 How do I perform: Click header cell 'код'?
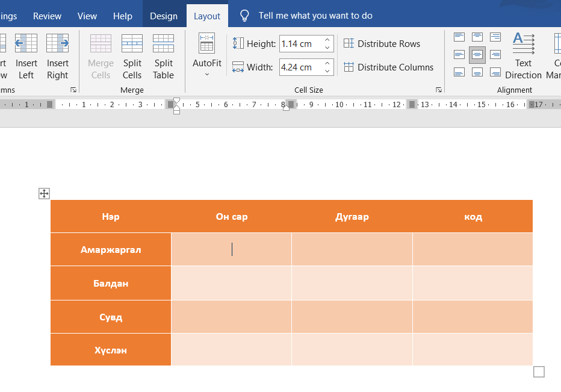[473, 217]
